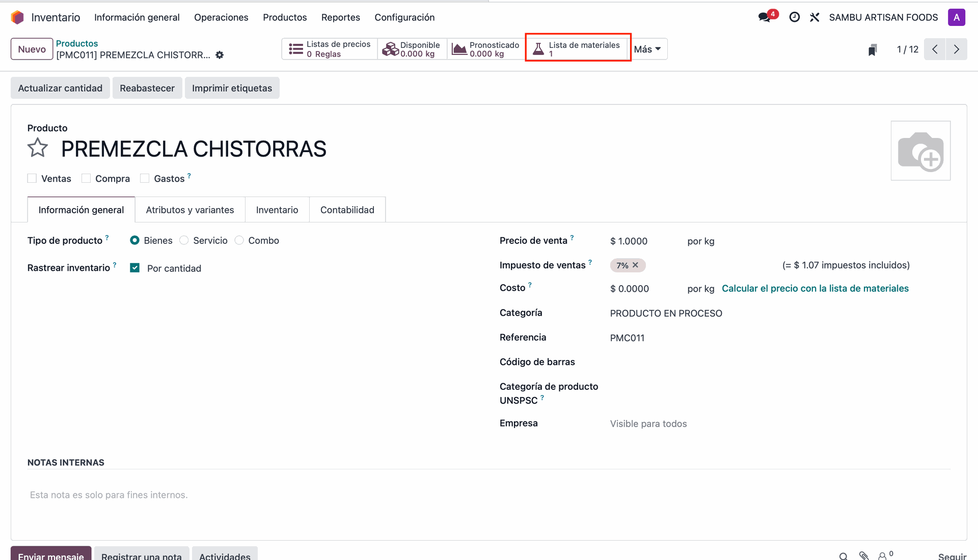Click the debug tools wrench icon
The width and height of the screenshot is (978, 560).
814,17
